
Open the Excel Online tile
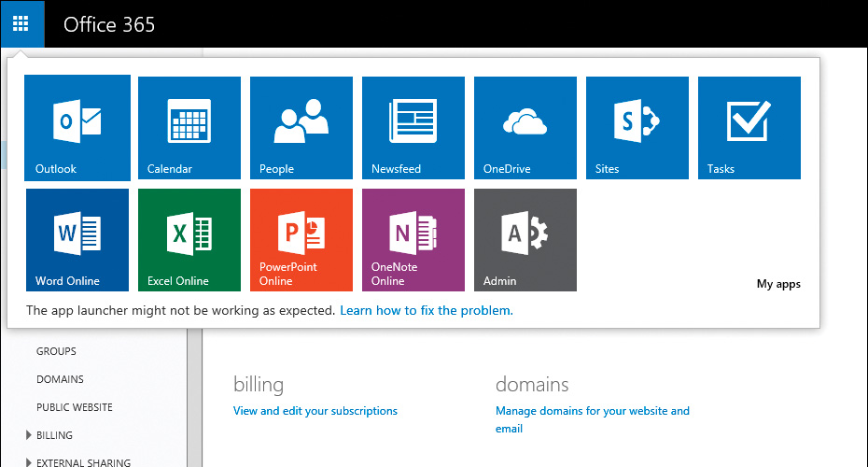[x=189, y=240]
